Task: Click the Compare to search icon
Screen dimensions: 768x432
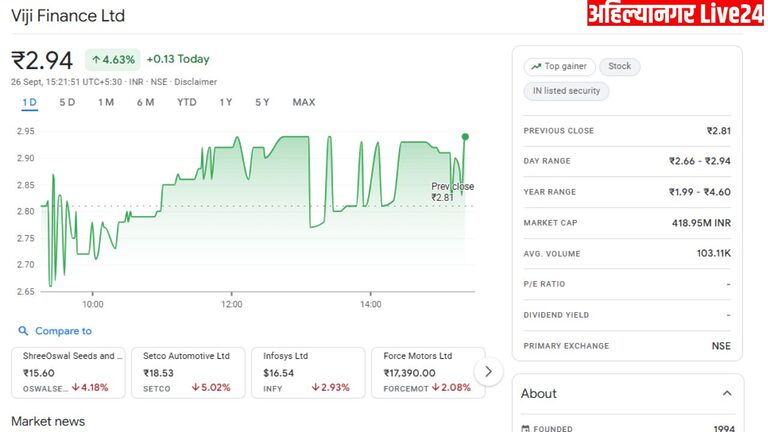Action: (22, 331)
